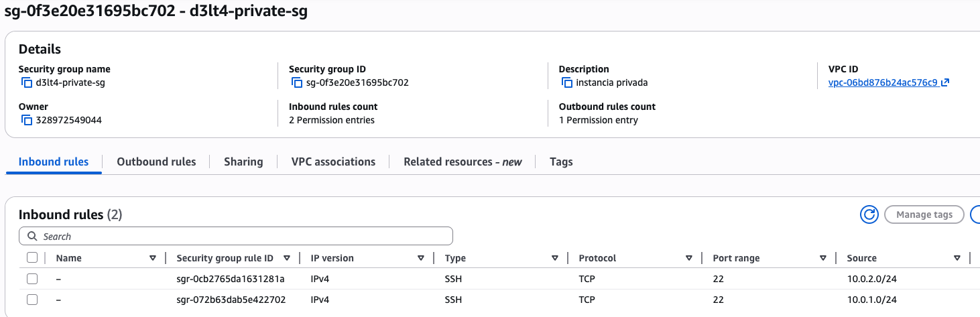Copy the owner account ID
The image size is (980, 317).
(27, 121)
